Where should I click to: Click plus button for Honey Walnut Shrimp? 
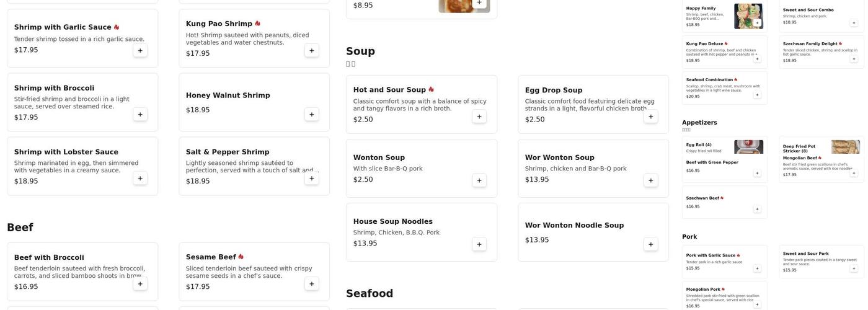(x=312, y=115)
